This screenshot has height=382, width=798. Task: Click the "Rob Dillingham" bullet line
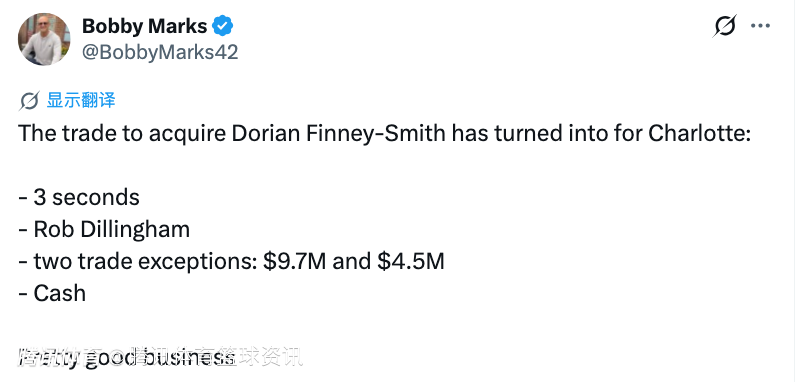tap(104, 229)
